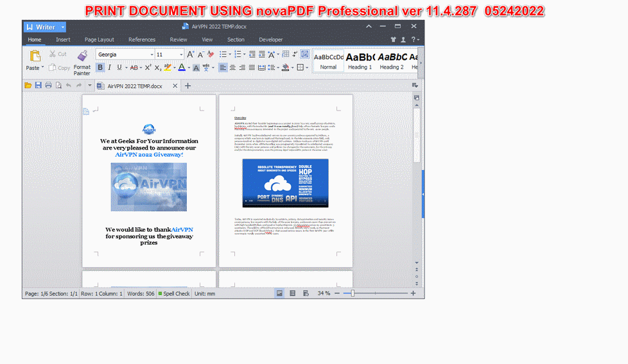Open the Insert ribbon tab
This screenshot has height=364, width=628.
point(63,40)
